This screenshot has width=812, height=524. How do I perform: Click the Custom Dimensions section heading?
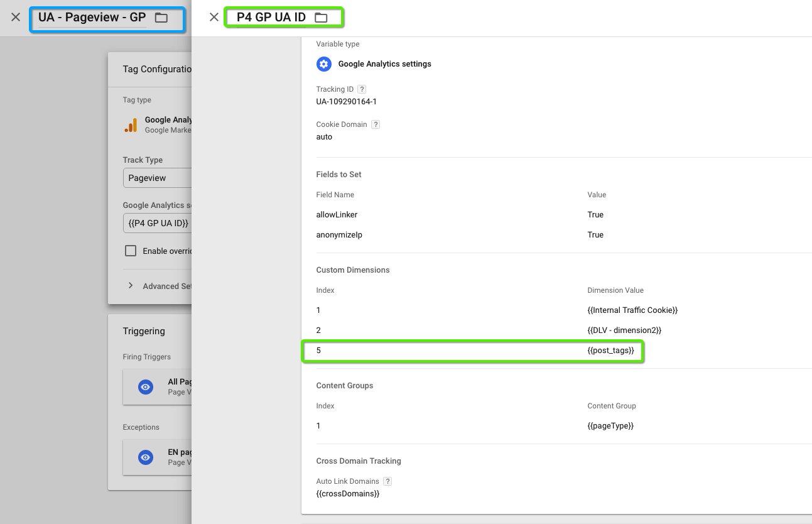(x=353, y=270)
